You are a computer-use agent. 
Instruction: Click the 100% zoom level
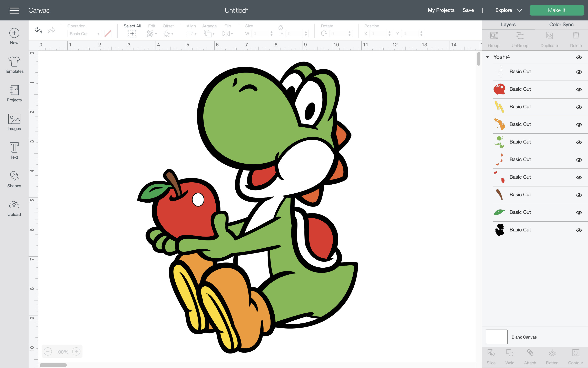pyautogui.click(x=62, y=352)
